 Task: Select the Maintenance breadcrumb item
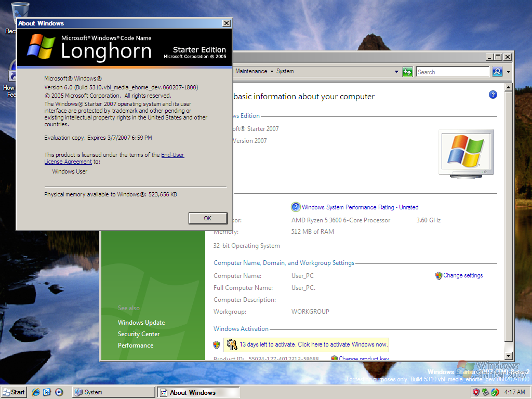tap(251, 71)
